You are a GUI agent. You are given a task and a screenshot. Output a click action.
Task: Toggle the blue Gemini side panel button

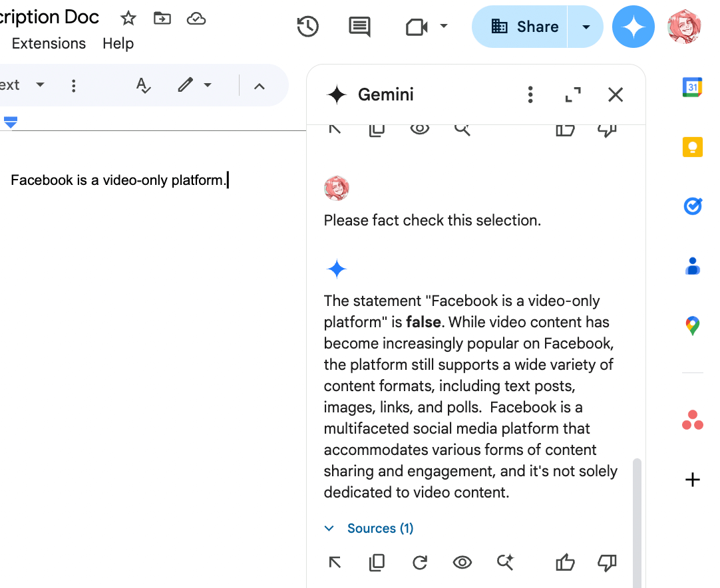(x=633, y=27)
